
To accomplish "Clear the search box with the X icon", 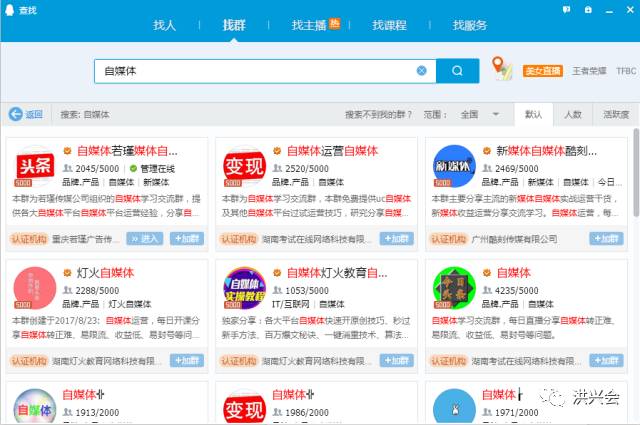I will coord(422,71).
